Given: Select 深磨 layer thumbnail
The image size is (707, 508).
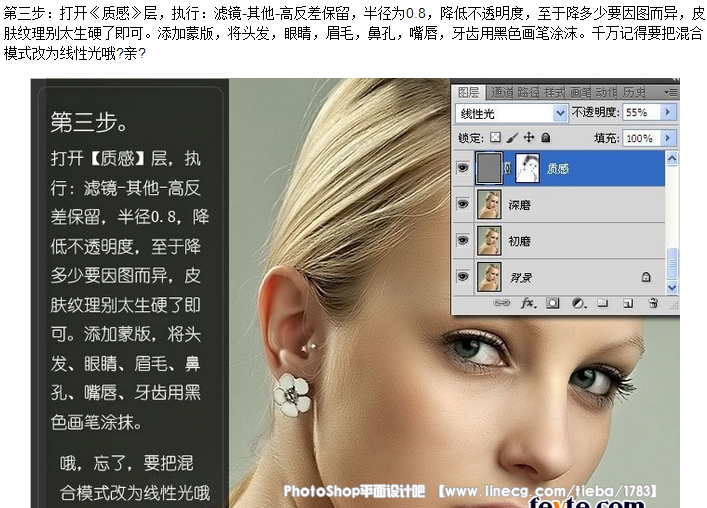Looking at the screenshot, I should click(x=489, y=204).
